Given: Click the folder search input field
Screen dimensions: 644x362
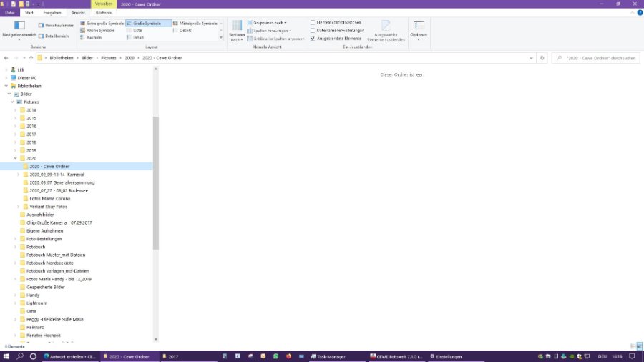Looking at the screenshot, I should (x=598, y=57).
